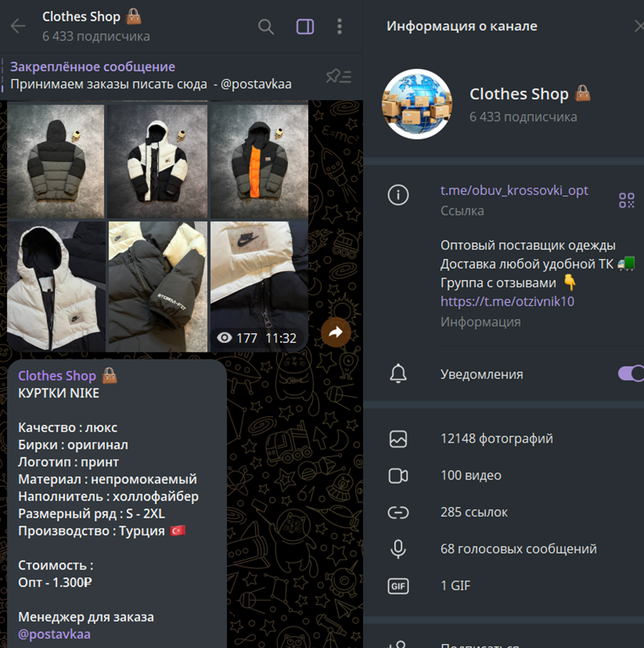Click the GIF badge icon

coord(398,586)
